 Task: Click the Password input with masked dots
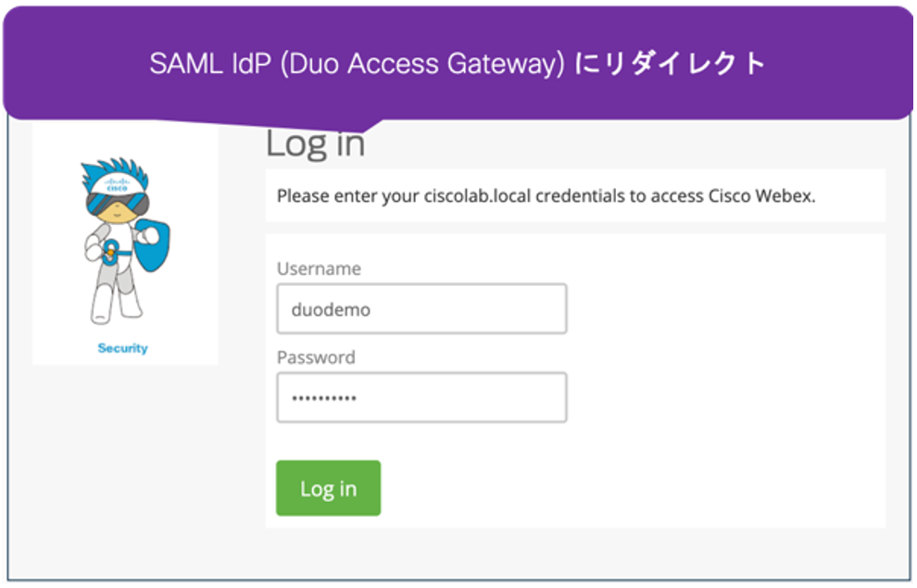pyautogui.click(x=421, y=397)
